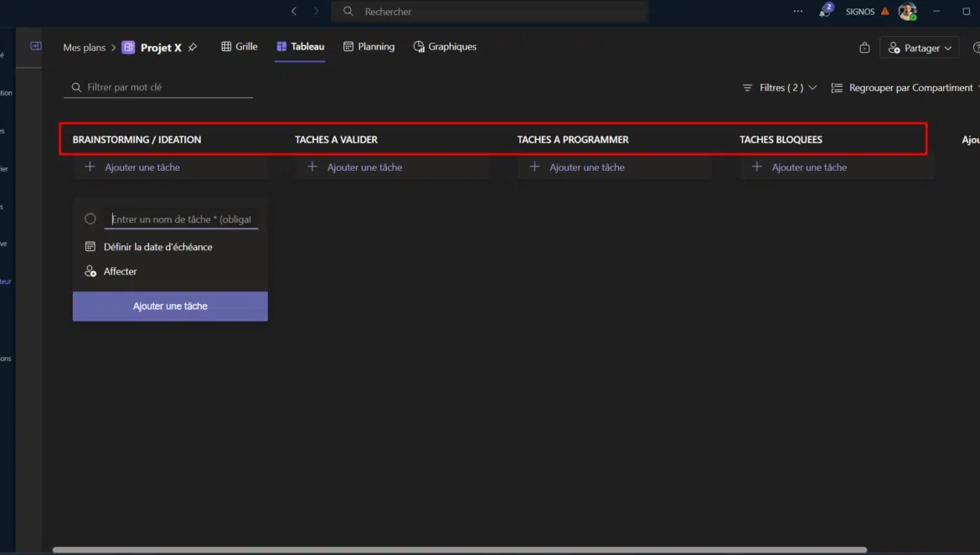Click the lock icon beside Partager
The width and height of the screenshot is (980, 555).
point(864,48)
